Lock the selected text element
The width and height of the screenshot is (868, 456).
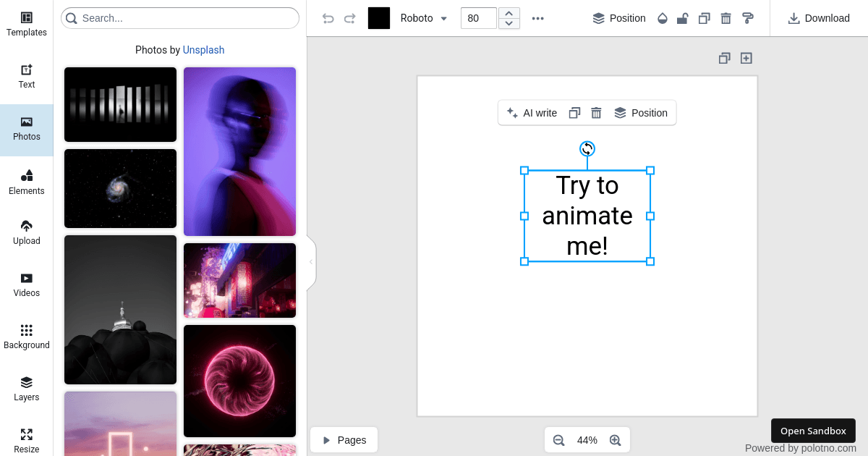coord(682,18)
